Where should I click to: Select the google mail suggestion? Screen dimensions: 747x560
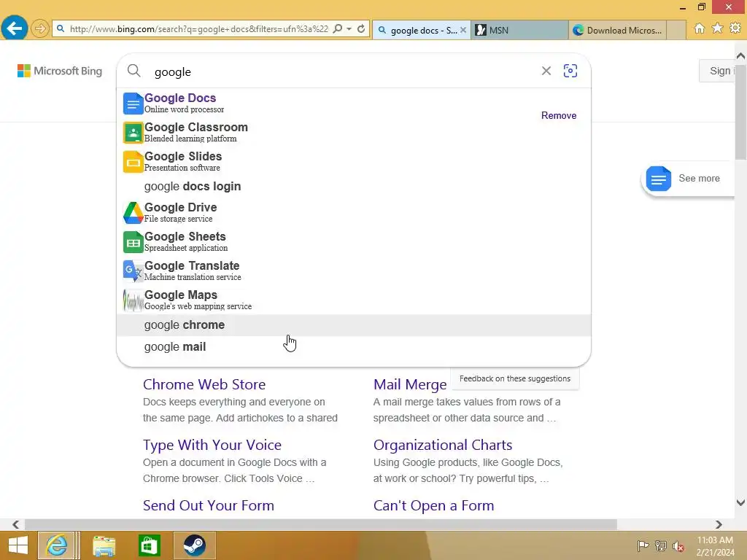pyautogui.click(x=354, y=346)
